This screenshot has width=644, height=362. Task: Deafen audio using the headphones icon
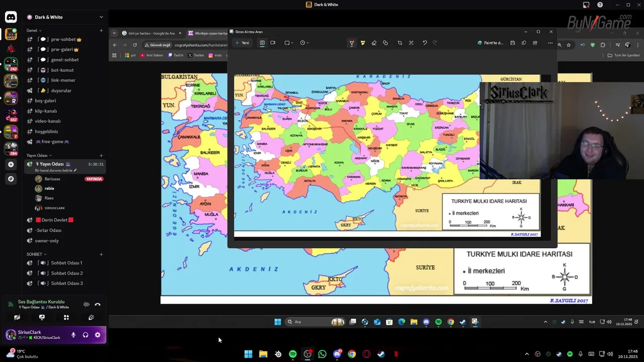pos(86,335)
